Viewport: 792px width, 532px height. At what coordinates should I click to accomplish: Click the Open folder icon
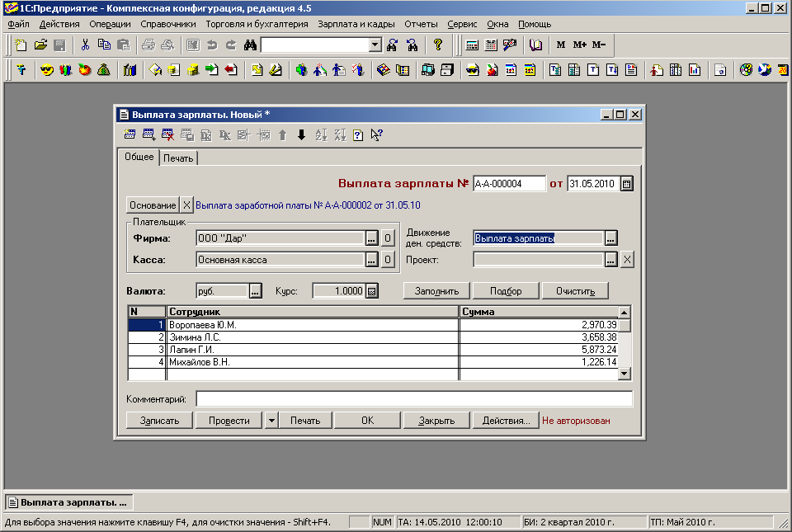tap(40, 45)
